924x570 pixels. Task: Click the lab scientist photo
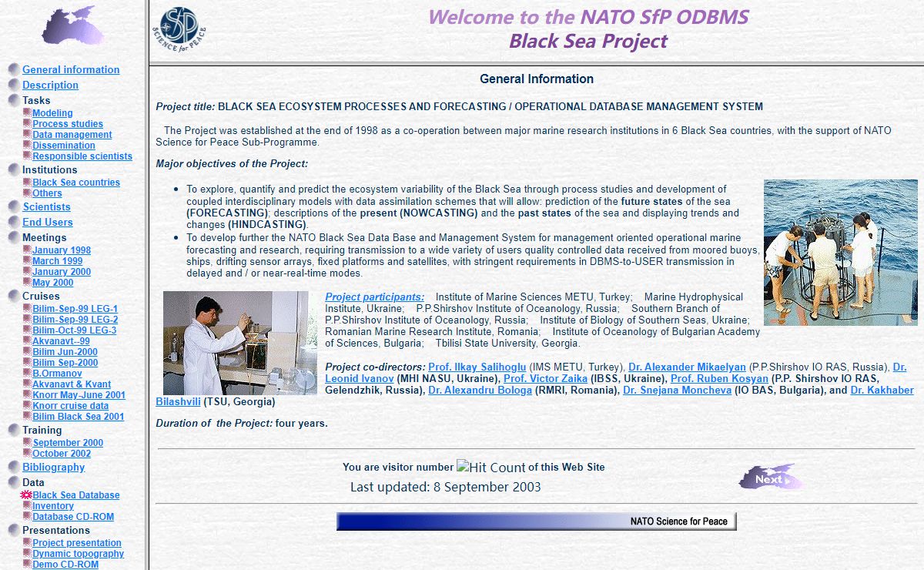pyautogui.click(x=240, y=343)
